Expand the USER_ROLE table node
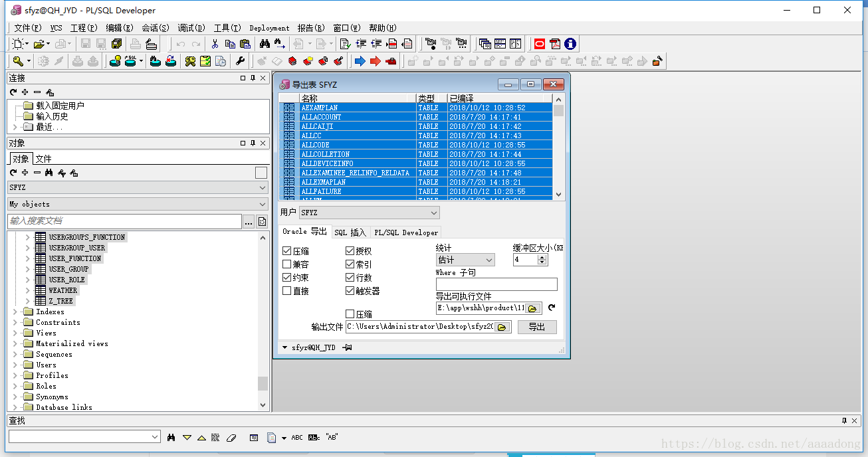The height and width of the screenshot is (457, 868). point(27,280)
